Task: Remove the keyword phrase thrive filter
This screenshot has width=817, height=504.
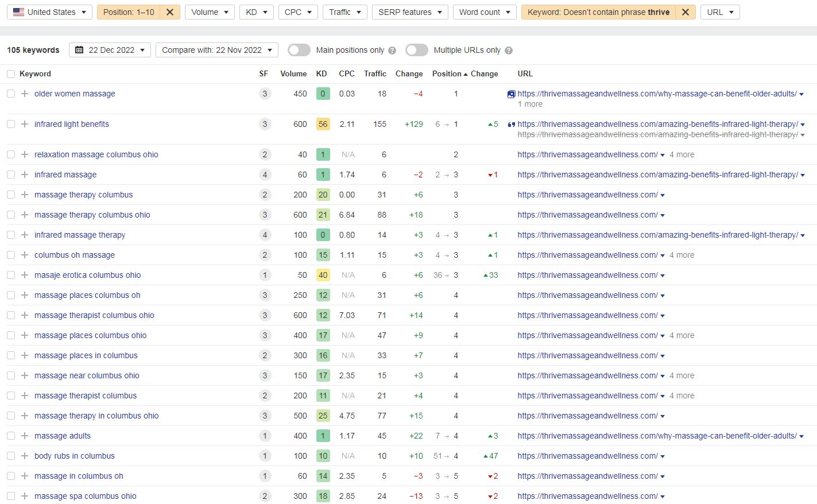Action: coord(685,12)
